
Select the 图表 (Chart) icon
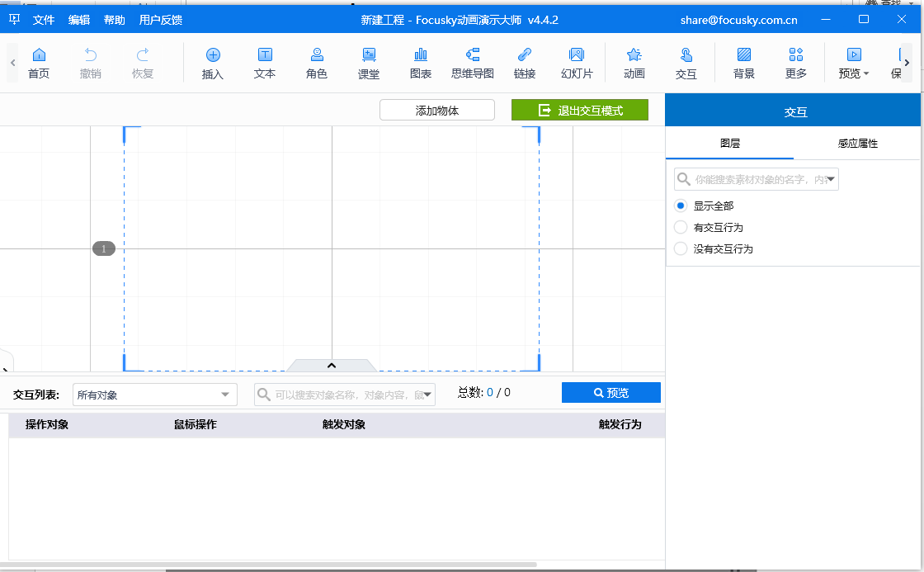[x=421, y=63]
